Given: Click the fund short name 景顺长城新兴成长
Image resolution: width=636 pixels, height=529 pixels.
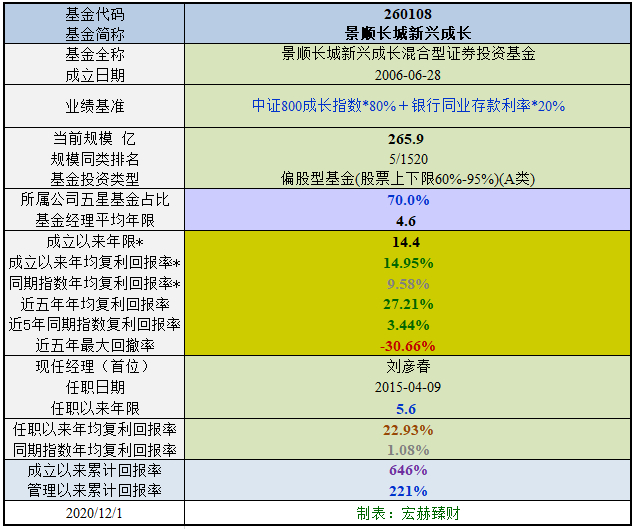Looking at the screenshot, I should pyautogui.click(x=408, y=33).
